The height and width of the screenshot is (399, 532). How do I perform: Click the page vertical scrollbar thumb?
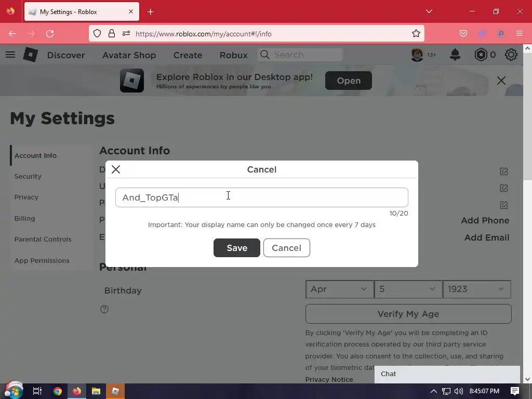(x=528, y=117)
